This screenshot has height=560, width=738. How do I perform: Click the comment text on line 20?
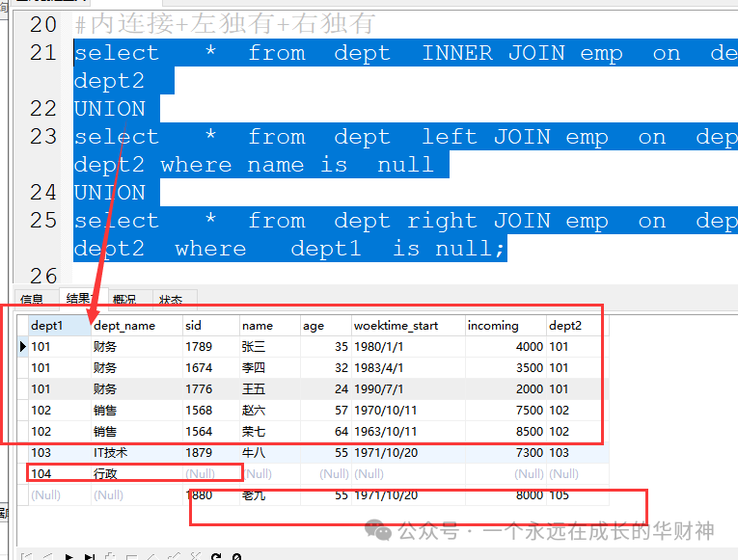tap(225, 23)
